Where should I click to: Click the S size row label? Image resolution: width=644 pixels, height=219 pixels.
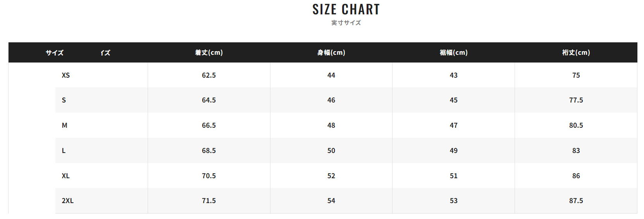(64, 100)
